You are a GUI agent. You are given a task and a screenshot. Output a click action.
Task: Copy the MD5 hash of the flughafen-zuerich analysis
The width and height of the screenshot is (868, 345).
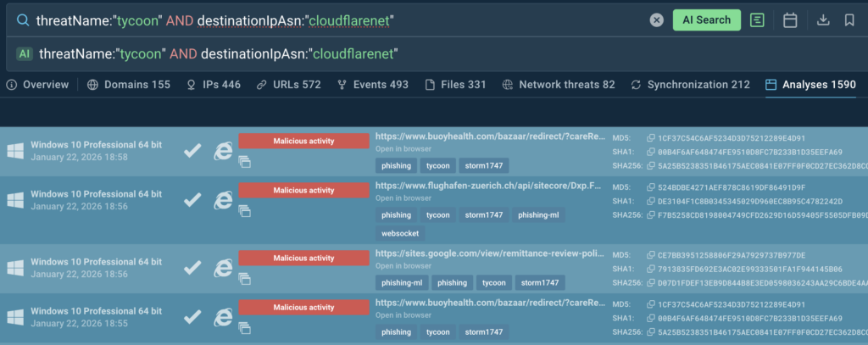pyautogui.click(x=651, y=188)
